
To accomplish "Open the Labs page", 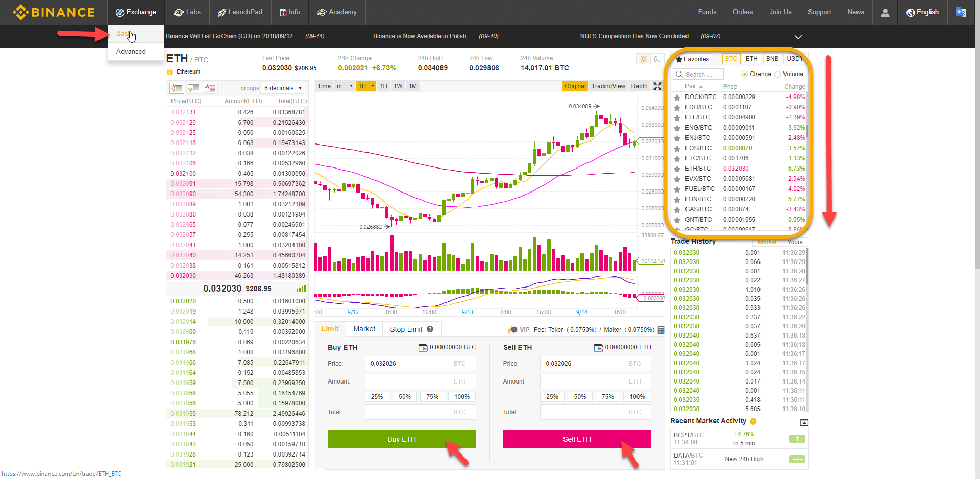I will coord(187,12).
